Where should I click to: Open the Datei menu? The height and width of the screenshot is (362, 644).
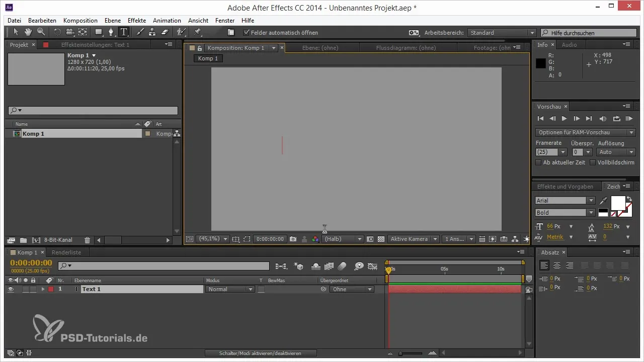coord(14,21)
